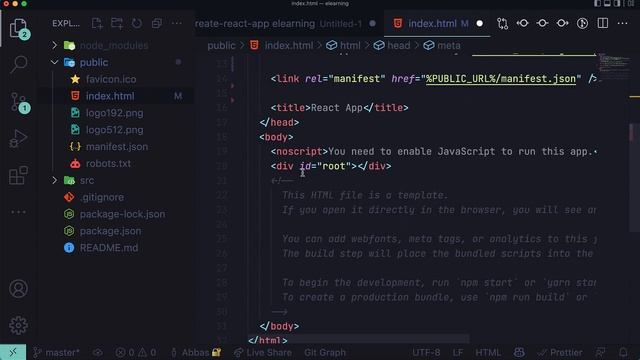Open meta breadcrumb dropdown

(442, 45)
